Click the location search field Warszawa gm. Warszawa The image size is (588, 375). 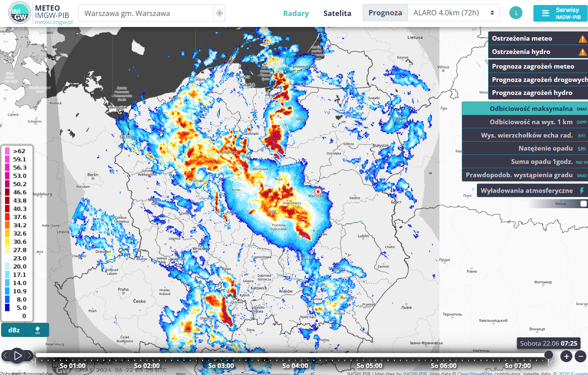click(x=147, y=13)
